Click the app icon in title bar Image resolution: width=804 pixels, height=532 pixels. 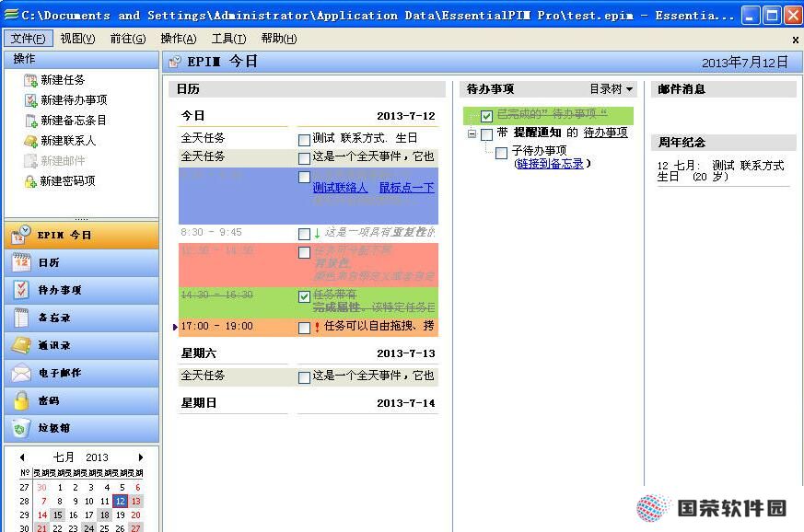click(11, 15)
